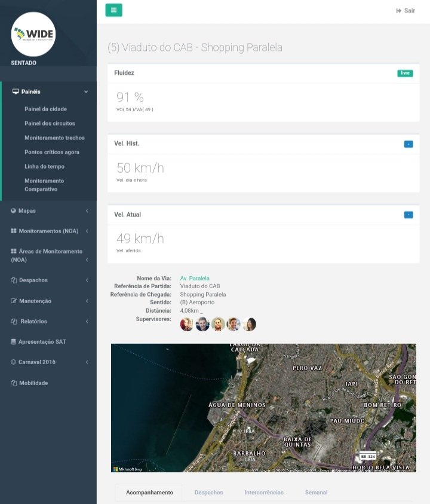Click the Painéis monitor icon
The height and width of the screenshot is (504, 430).
click(x=16, y=91)
